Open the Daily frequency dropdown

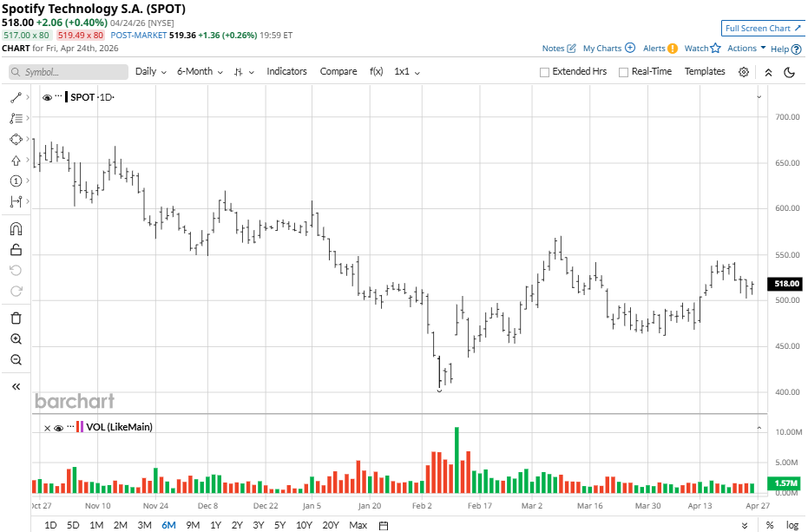pyautogui.click(x=150, y=72)
